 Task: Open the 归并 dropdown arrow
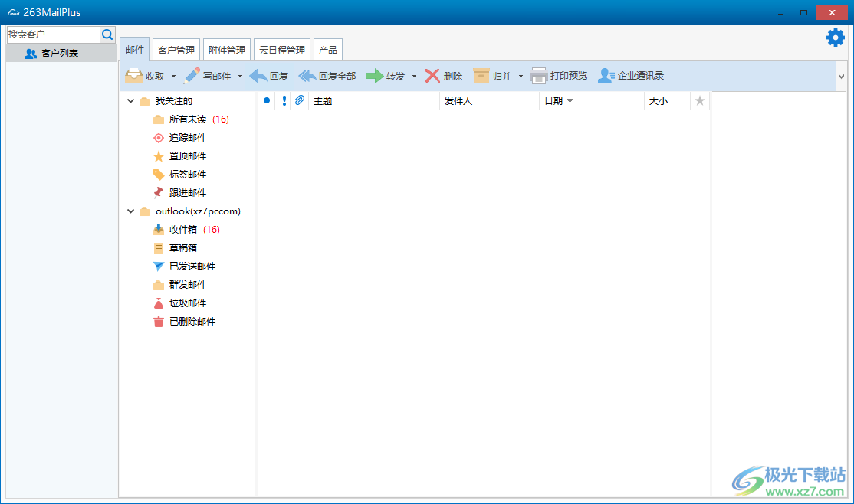(520, 76)
